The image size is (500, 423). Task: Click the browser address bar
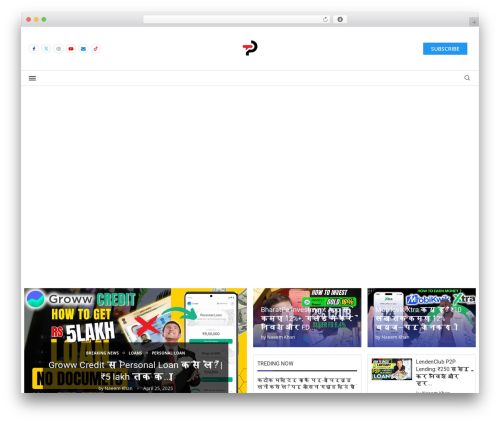pos(237,20)
